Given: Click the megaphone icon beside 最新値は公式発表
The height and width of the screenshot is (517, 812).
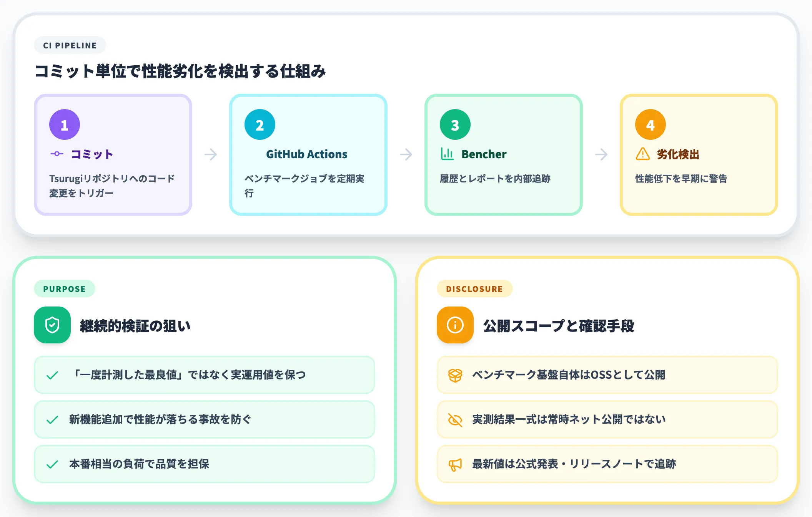Looking at the screenshot, I should tap(455, 464).
